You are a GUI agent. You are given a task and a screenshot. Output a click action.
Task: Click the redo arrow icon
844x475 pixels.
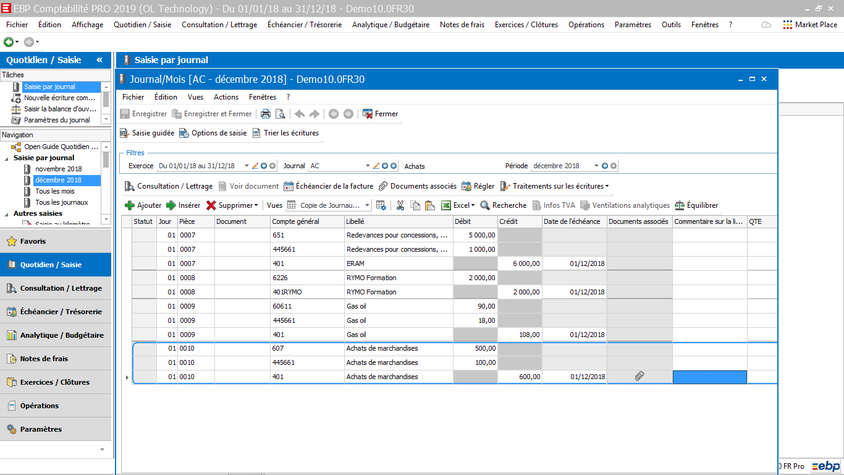[314, 114]
